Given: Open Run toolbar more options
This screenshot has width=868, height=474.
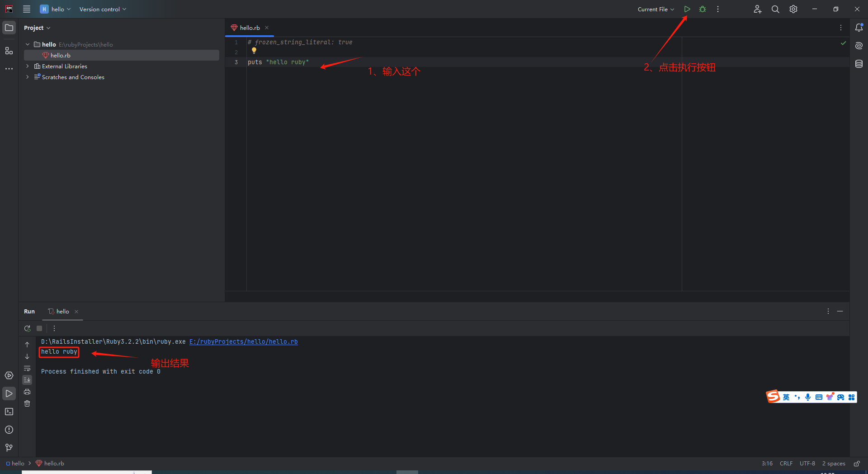Looking at the screenshot, I should [54, 328].
